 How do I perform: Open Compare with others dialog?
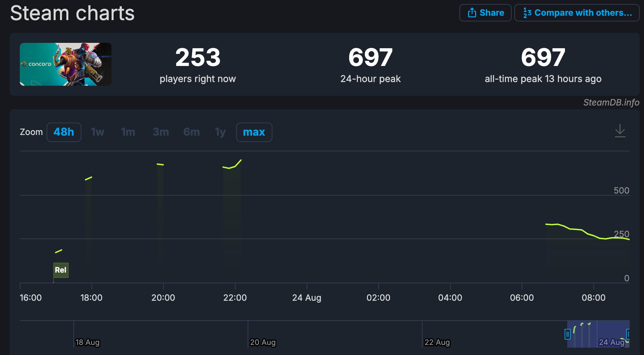(577, 13)
